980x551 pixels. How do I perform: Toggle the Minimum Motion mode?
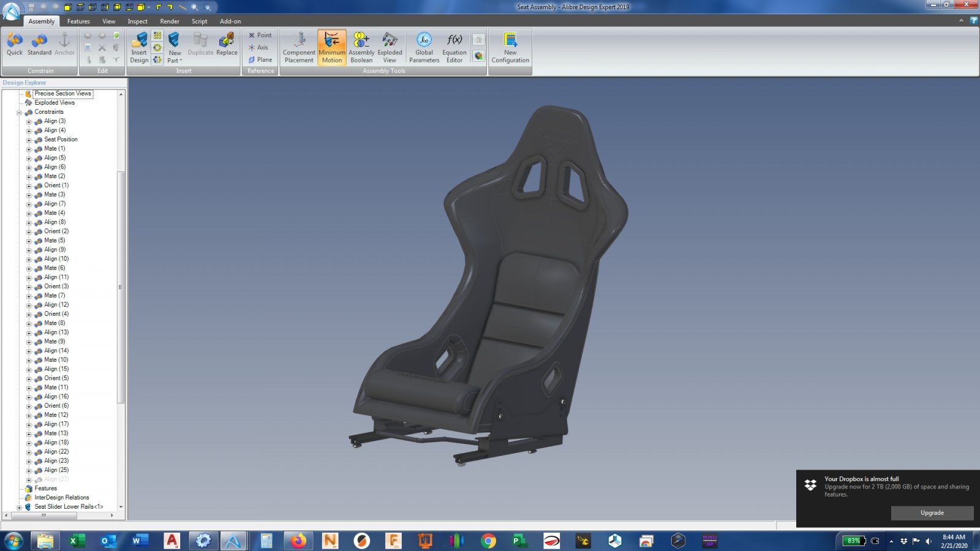tap(332, 48)
